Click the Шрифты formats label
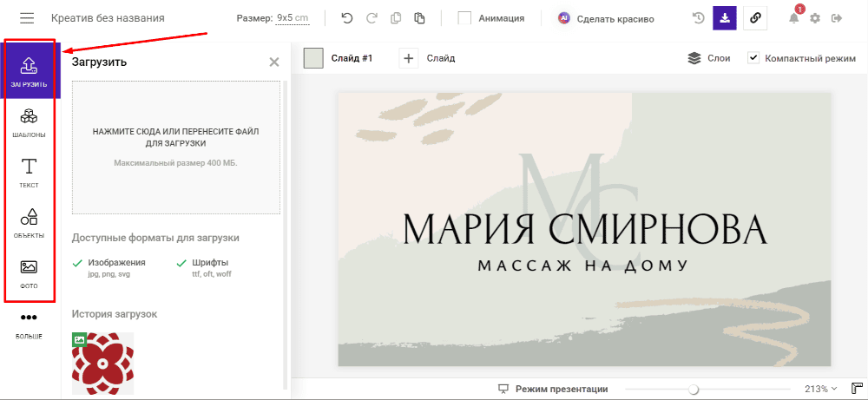The height and width of the screenshot is (400, 868). tap(210, 262)
